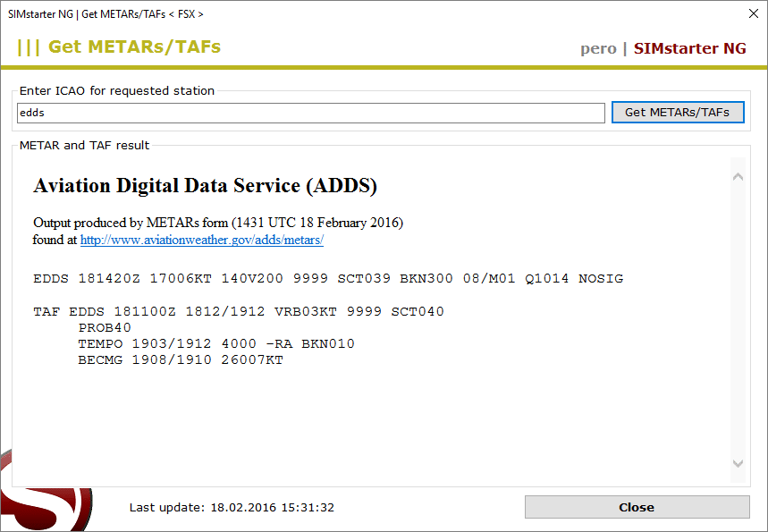
Task: Click the vertical scrollbar track in results pane
Action: 738,322
